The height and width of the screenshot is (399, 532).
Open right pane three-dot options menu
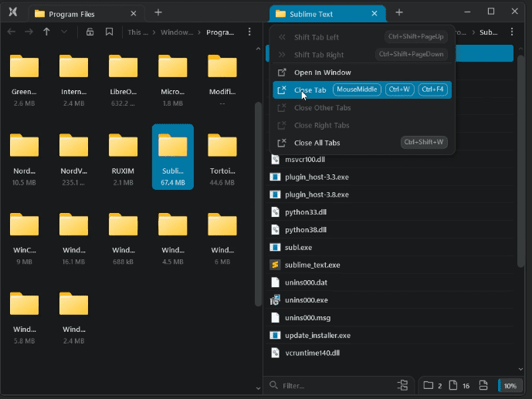click(x=513, y=32)
